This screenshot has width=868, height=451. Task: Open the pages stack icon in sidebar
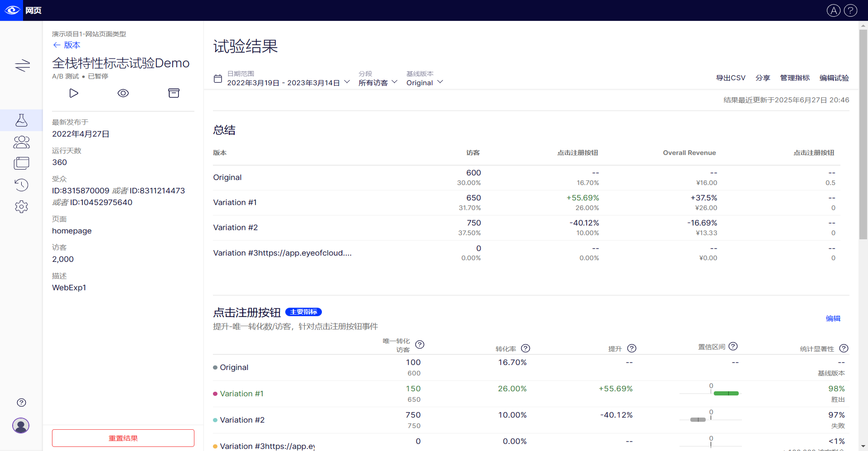21,163
